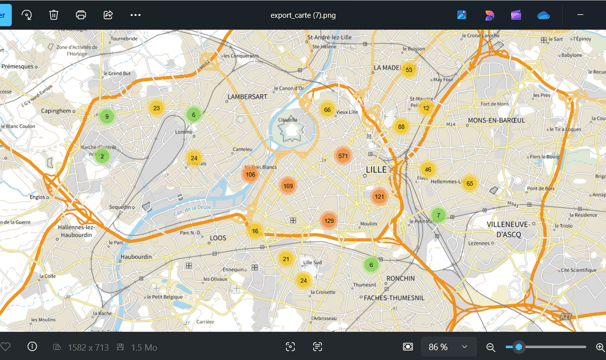Click the green 2 cluster marker
This screenshot has width=606, height=360.
point(102,156)
